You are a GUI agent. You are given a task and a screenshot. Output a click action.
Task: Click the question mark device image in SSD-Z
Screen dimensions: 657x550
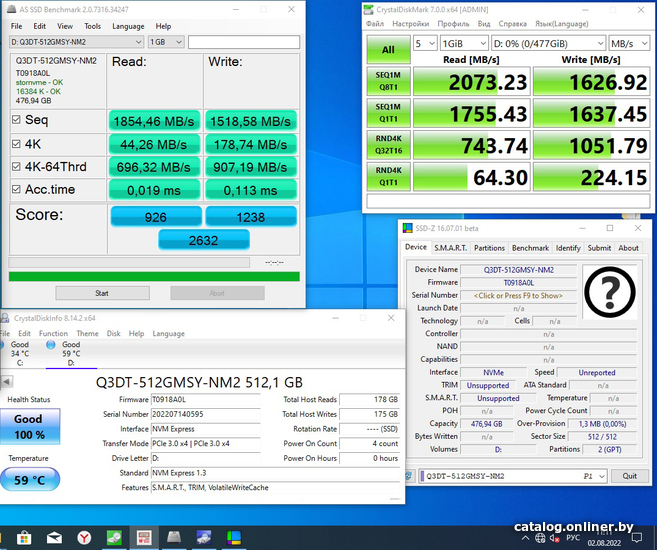(x=610, y=292)
